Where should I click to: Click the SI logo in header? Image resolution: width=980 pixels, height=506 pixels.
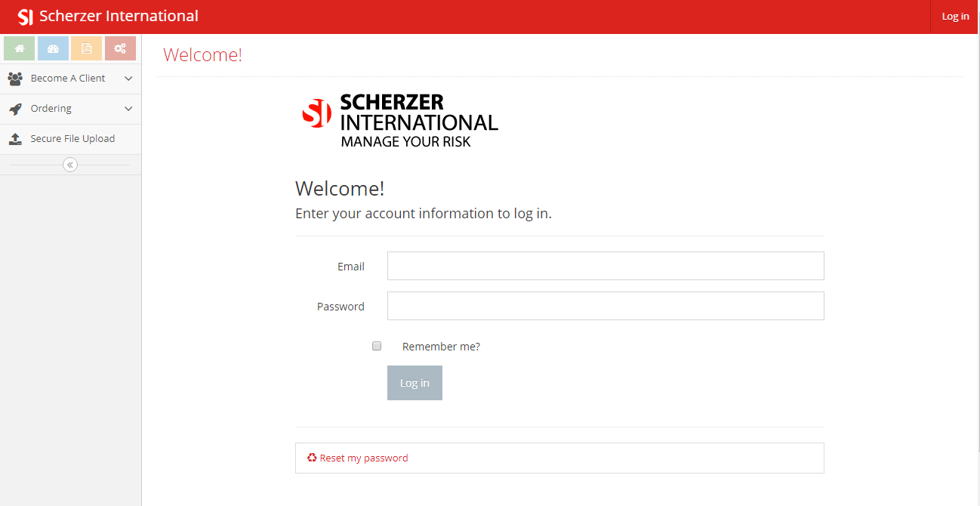point(26,17)
